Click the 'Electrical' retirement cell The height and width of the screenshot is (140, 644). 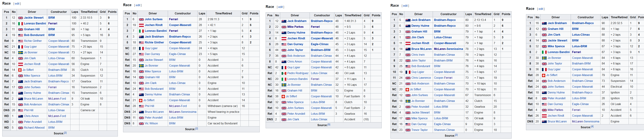619,87
